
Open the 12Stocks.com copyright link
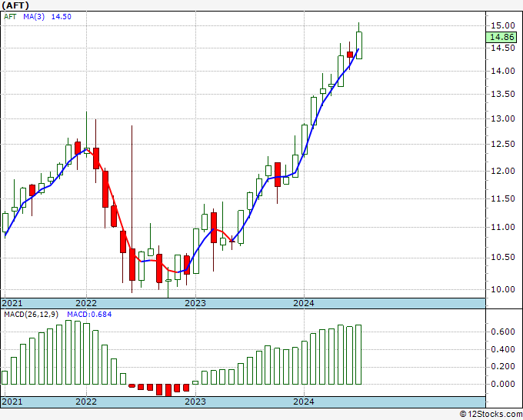(x=491, y=415)
